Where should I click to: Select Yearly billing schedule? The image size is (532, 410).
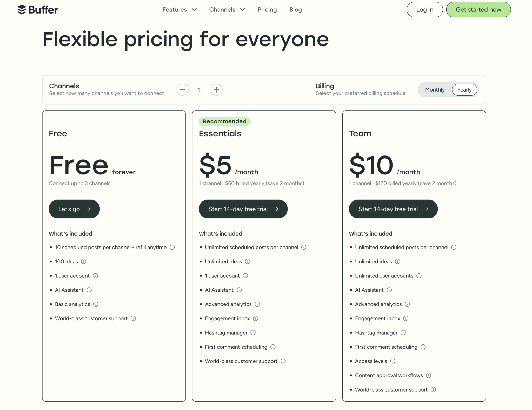[x=465, y=90]
